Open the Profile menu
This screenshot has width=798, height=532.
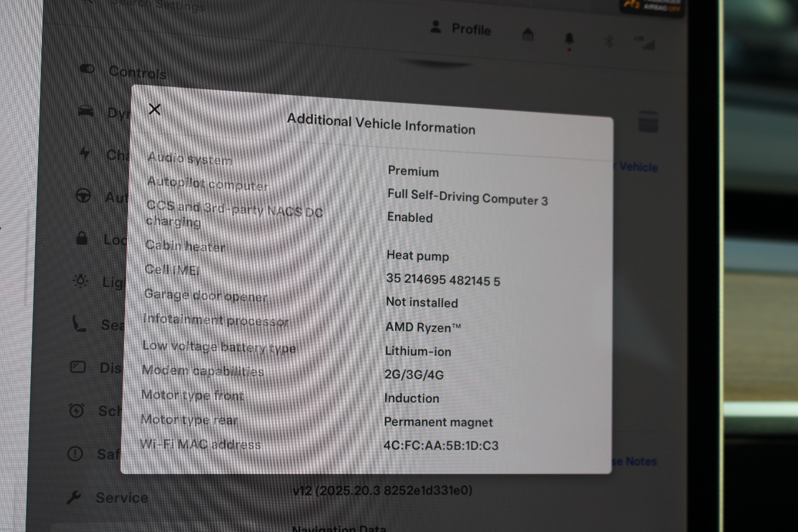[461, 29]
